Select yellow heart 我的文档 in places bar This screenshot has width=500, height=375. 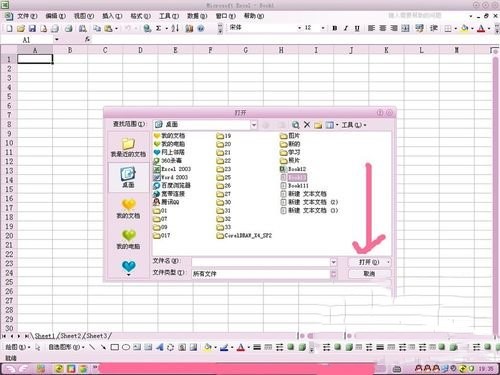click(x=128, y=208)
